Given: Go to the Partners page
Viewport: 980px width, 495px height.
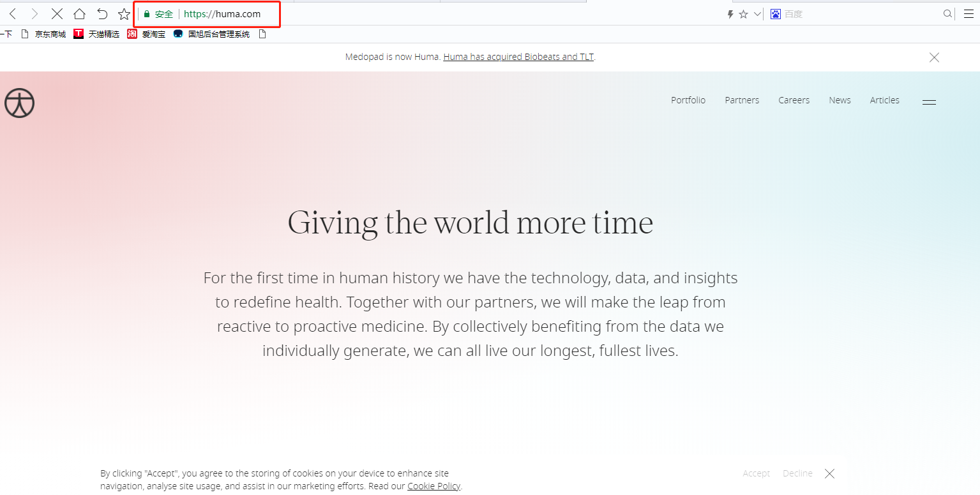Looking at the screenshot, I should click(742, 100).
